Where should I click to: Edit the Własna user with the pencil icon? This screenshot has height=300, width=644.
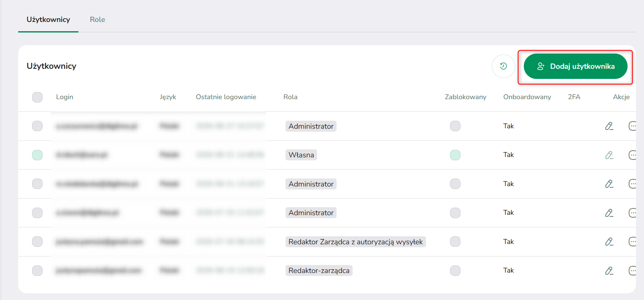(609, 155)
